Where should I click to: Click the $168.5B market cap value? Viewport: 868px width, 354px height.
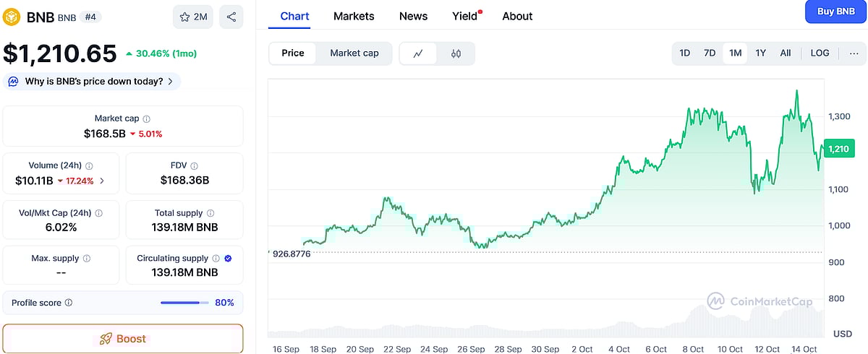tap(105, 134)
